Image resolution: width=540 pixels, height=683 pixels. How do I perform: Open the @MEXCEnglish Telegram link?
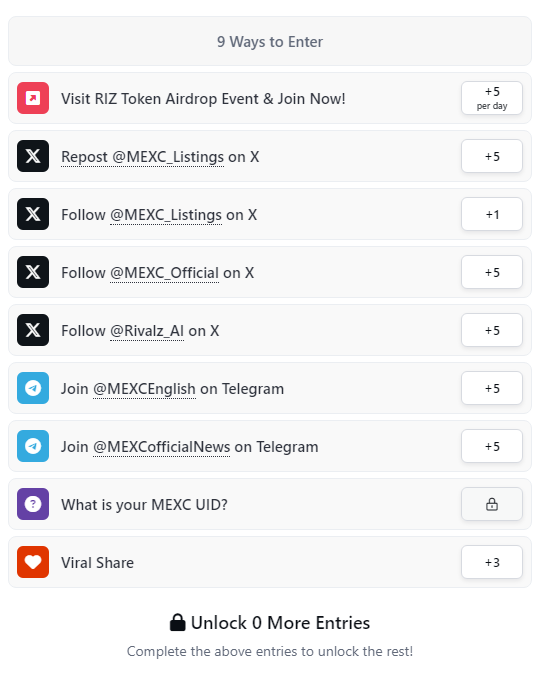(144, 389)
